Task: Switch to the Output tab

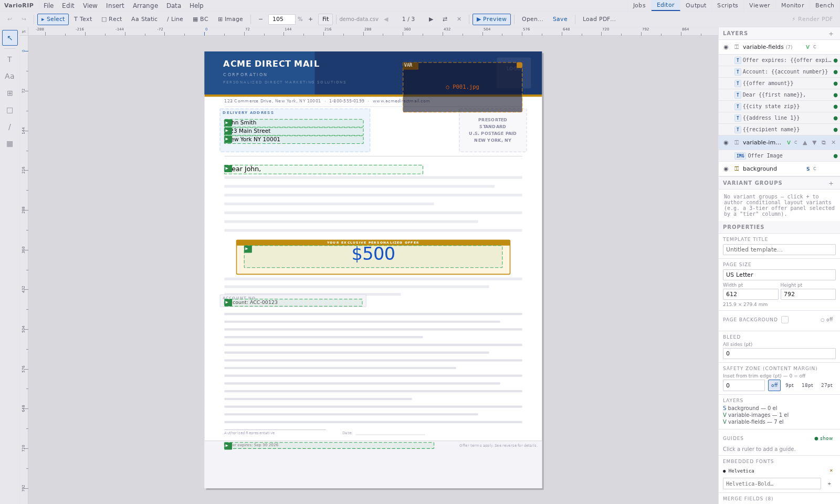Action: tap(696, 5)
